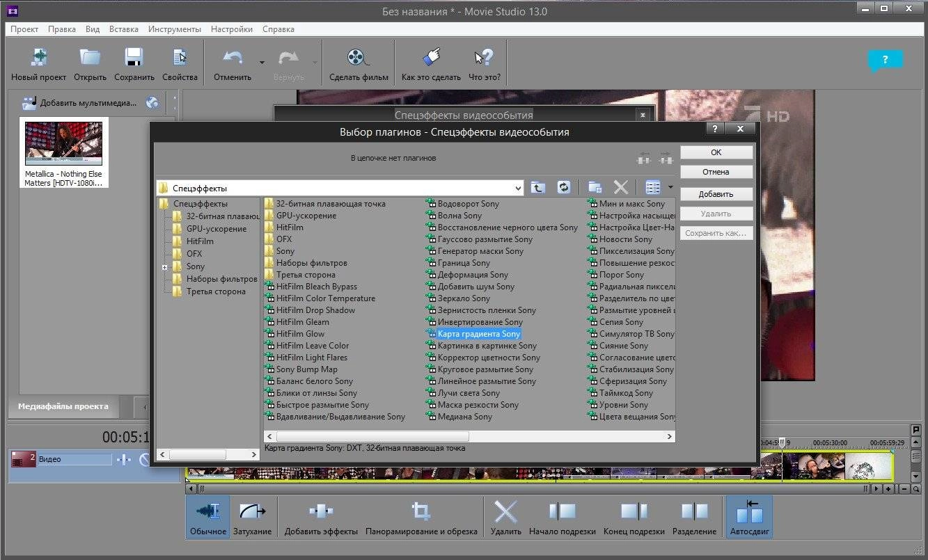Close the Спецэффекты видеособытия background window
The width and height of the screenshot is (928, 560).
pyautogui.click(x=643, y=115)
